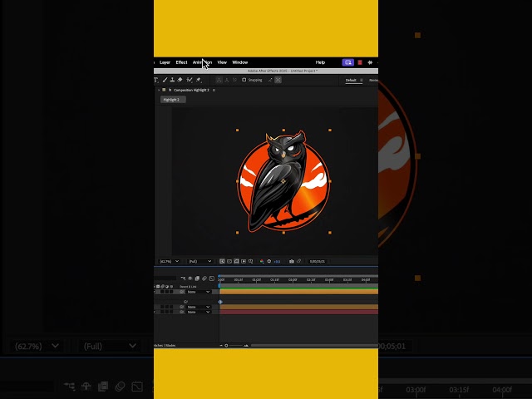Viewport: 532px width, 399px height.
Task: Toggle mask and shape path visibility
Action: 236,261
